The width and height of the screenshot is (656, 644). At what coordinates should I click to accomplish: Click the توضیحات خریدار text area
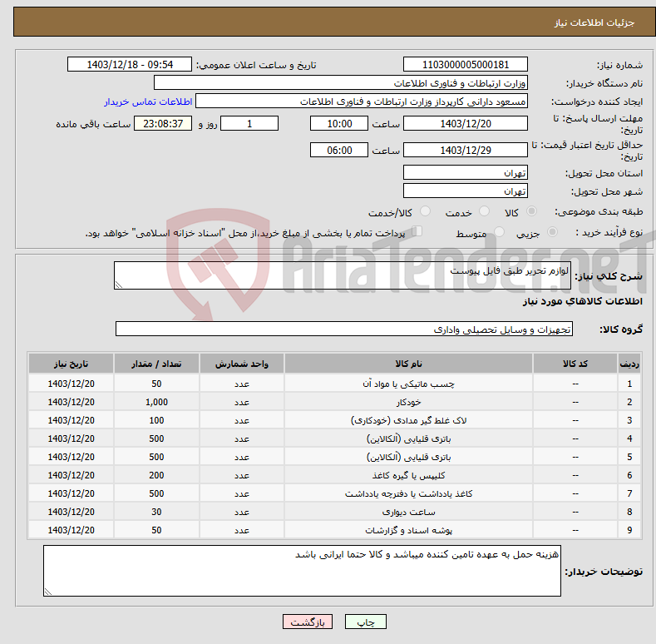pos(302,571)
